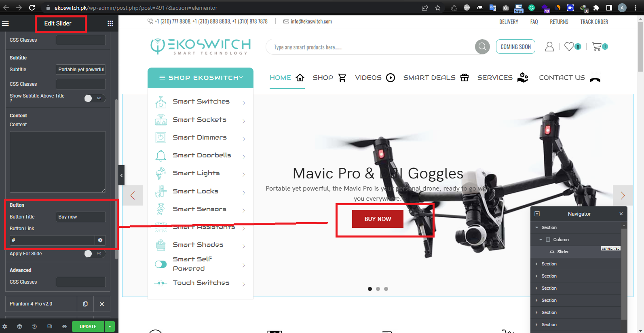Open the Chrome profile avatar
This screenshot has height=333, width=644.
click(622, 8)
